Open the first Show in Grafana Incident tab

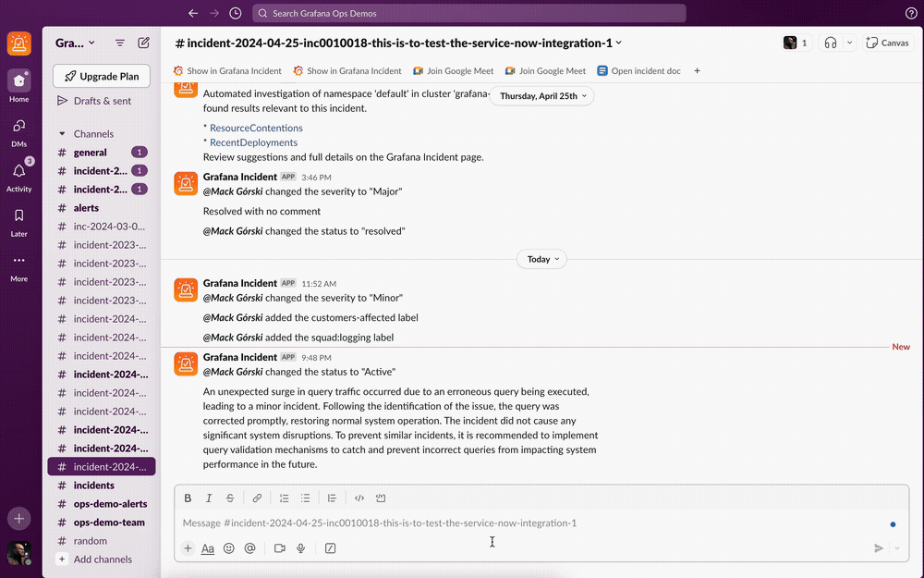pos(227,71)
